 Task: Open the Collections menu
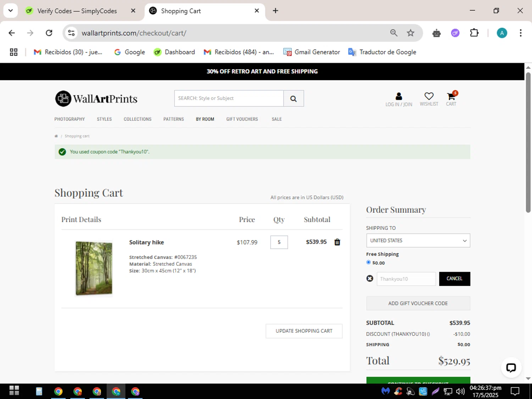tap(138, 119)
